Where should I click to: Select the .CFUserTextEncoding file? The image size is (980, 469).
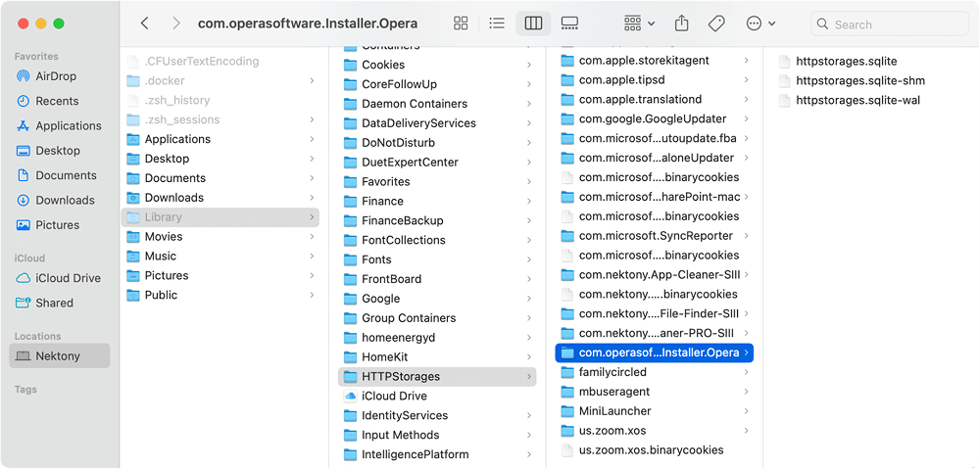click(x=220, y=62)
